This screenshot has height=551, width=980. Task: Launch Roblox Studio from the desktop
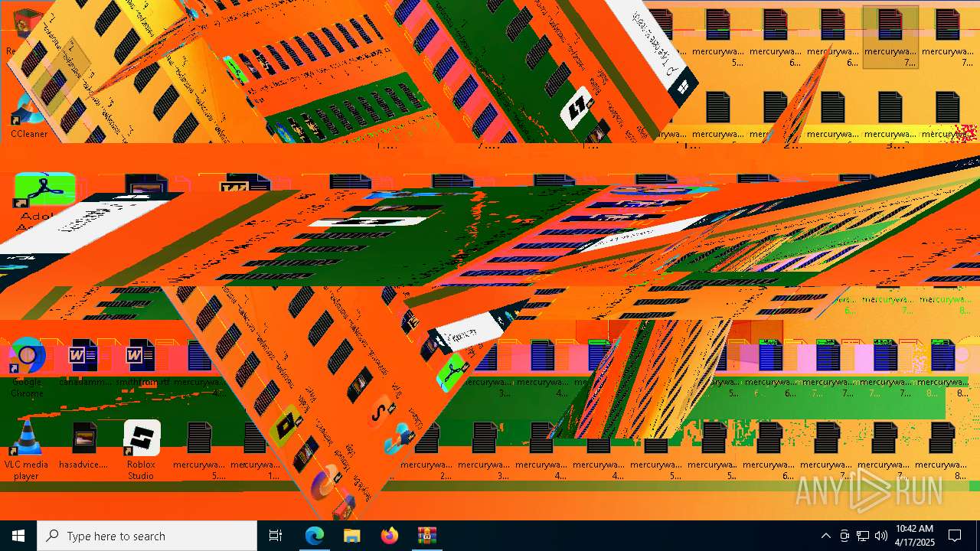(142, 451)
